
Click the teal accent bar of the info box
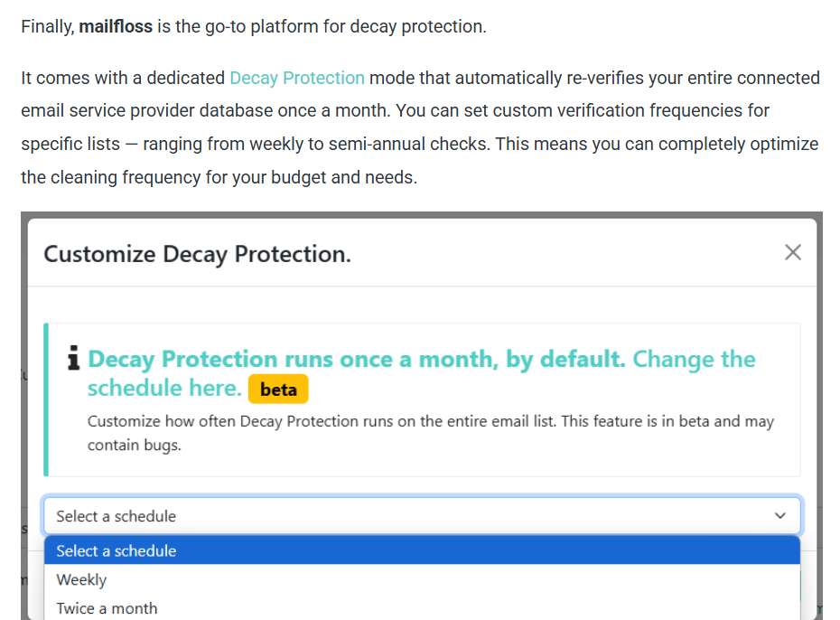coord(46,399)
